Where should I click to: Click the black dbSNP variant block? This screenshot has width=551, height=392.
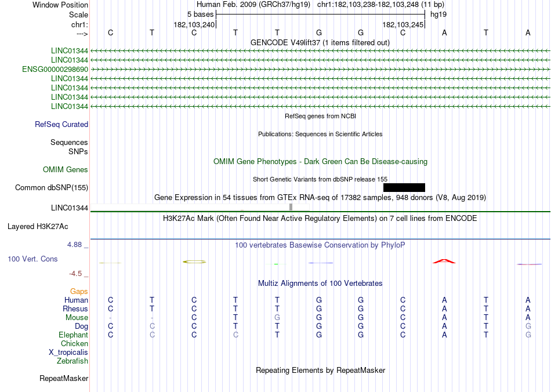tap(404, 187)
